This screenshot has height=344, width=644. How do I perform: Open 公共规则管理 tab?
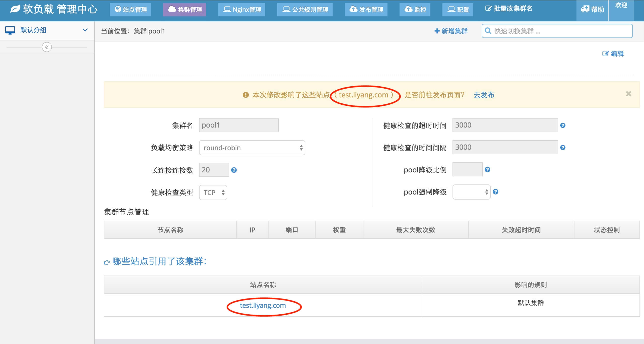pos(305,10)
